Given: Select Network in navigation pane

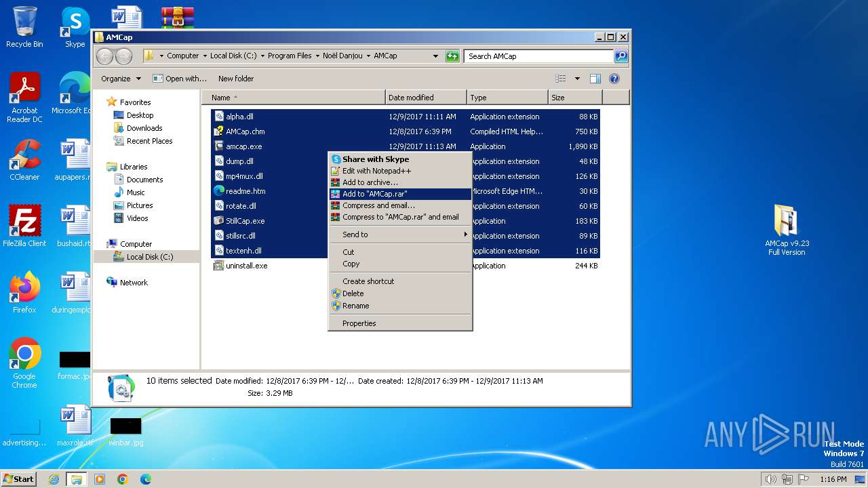Looking at the screenshot, I should tap(134, 283).
